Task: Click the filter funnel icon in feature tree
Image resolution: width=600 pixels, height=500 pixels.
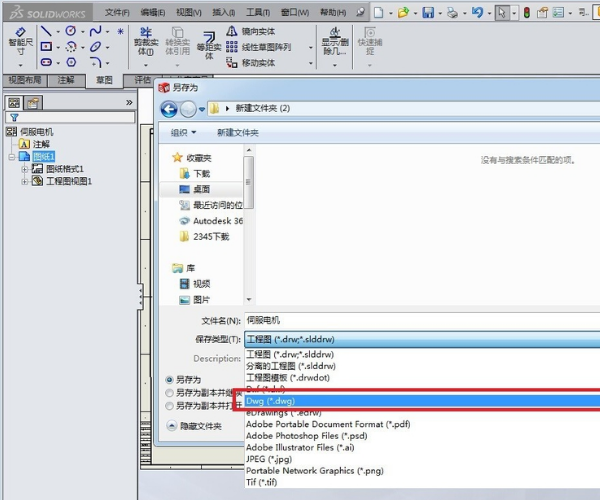Action: [x=14, y=117]
